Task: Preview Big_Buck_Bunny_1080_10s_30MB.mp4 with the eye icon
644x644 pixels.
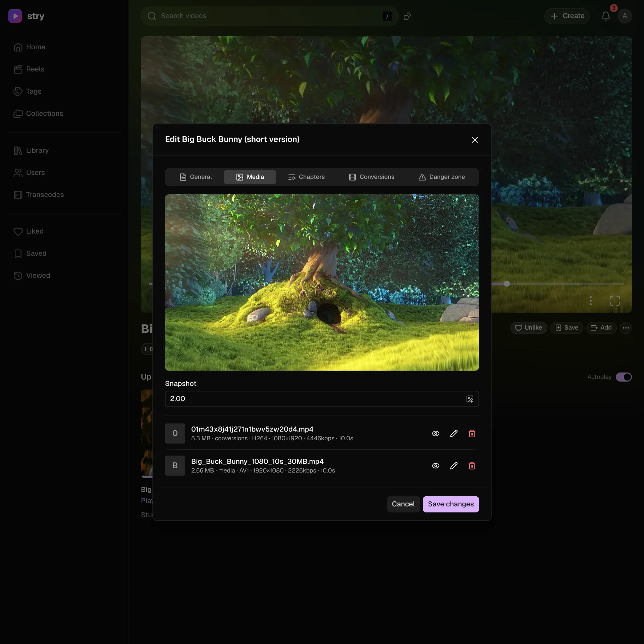Action: tap(435, 466)
